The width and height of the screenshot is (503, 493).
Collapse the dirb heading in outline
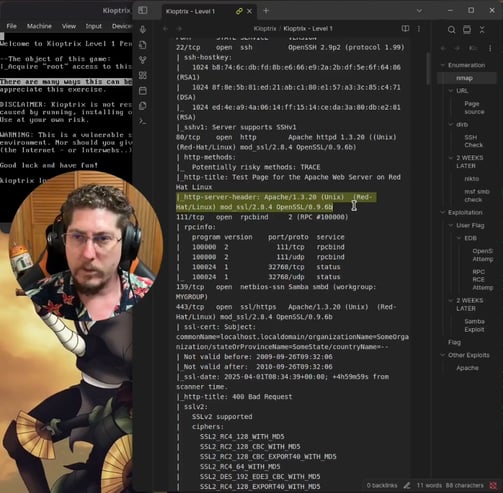(451, 124)
